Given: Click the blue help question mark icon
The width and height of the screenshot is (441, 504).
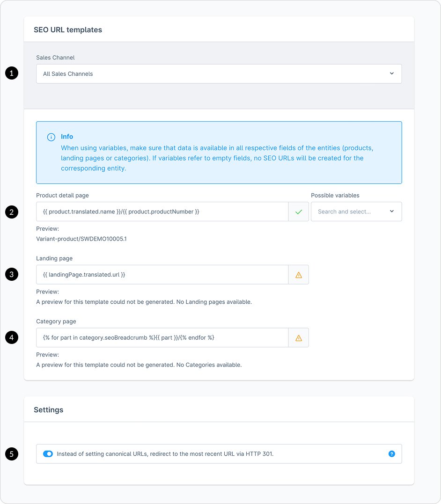Looking at the screenshot, I should (392, 454).
